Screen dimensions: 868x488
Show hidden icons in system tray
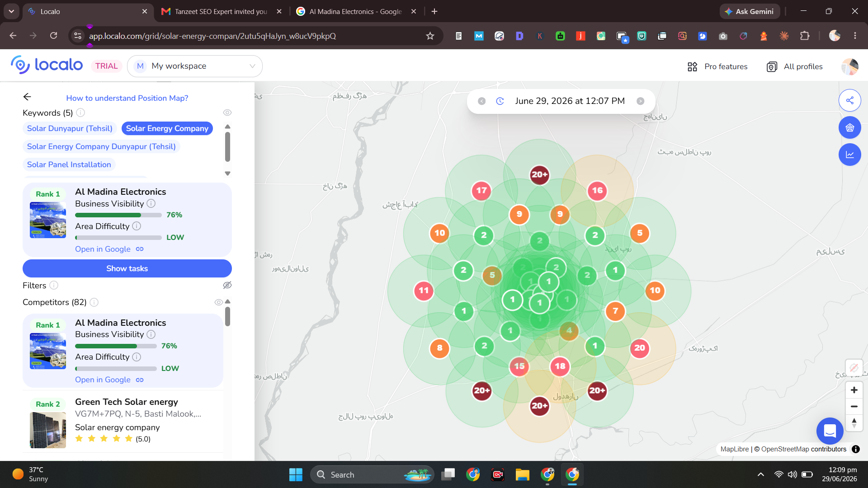(x=761, y=474)
